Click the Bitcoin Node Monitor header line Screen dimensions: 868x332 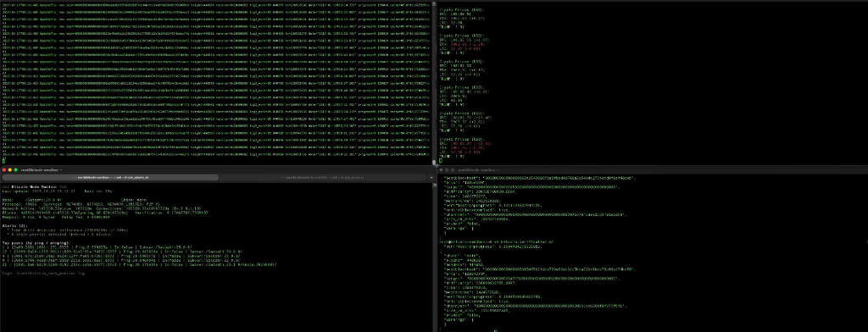click(35, 187)
